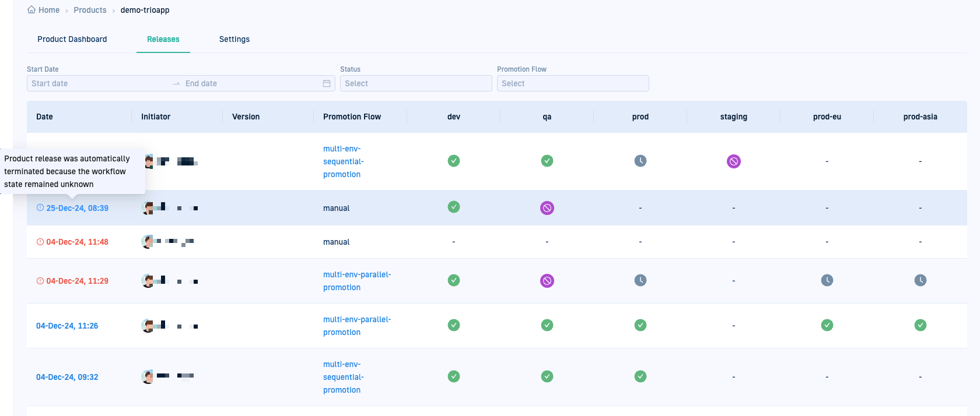Open the Promotion Flow select dropdown
Screen dimensions: 980x416
pos(572,83)
